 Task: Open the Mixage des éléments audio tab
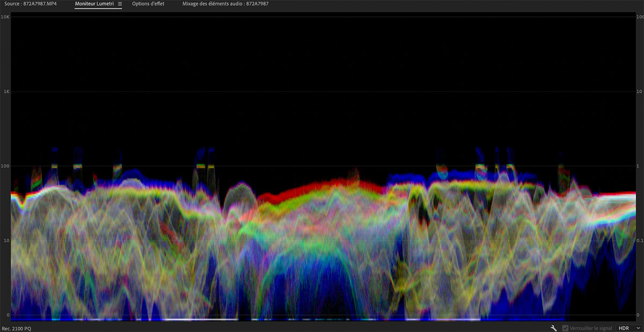(225, 4)
